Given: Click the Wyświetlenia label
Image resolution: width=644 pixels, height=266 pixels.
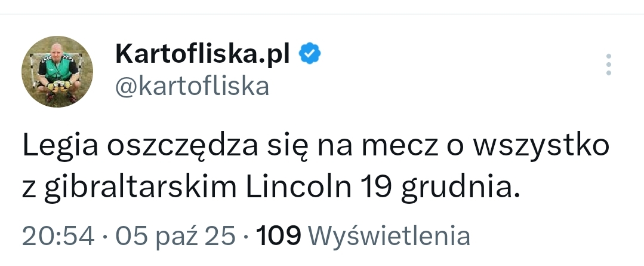Looking at the screenshot, I should pyautogui.click(x=391, y=237).
